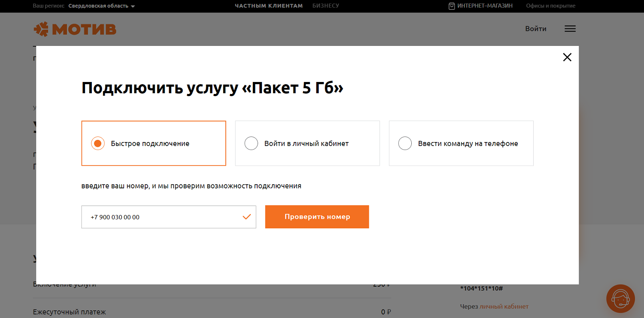Image resolution: width=644 pixels, height=318 pixels.
Task: Click the Войти link in header
Action: click(x=536, y=29)
